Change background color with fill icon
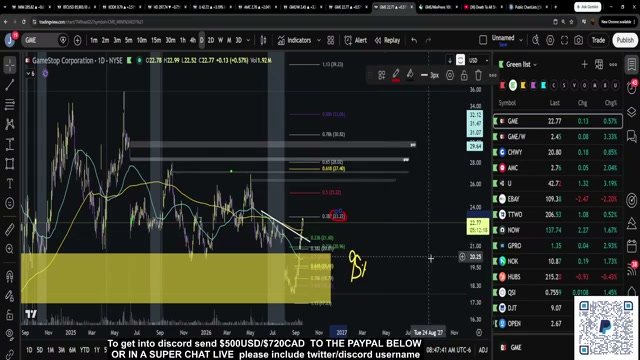 coord(410,75)
